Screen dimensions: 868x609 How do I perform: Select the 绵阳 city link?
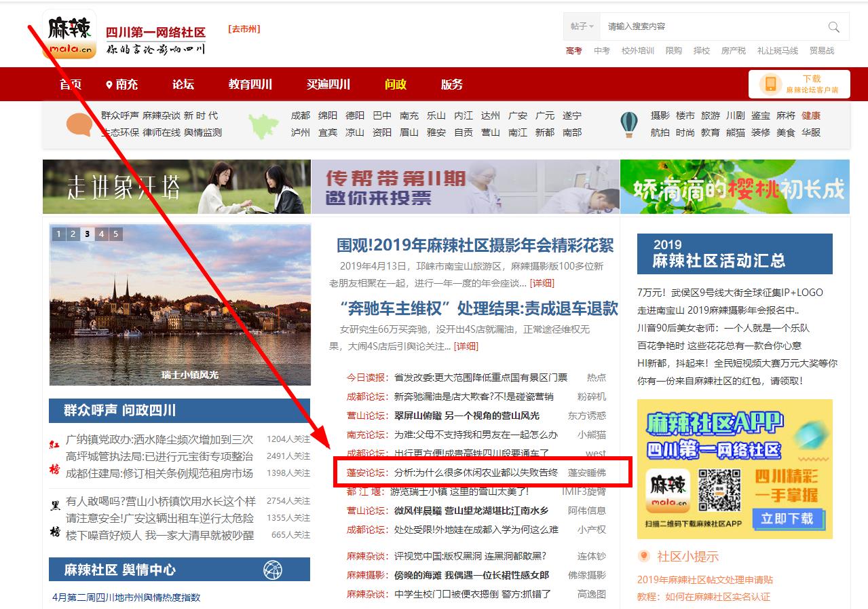[328, 115]
